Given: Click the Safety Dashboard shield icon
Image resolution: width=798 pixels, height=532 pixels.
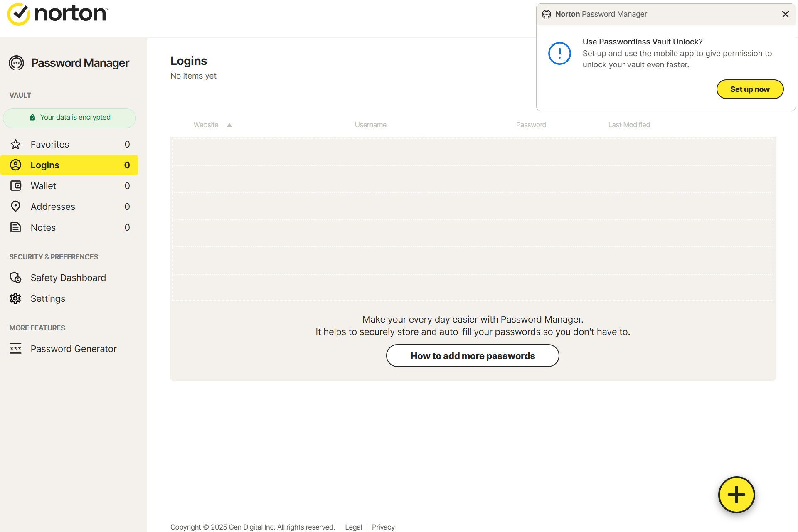Looking at the screenshot, I should coord(15,278).
